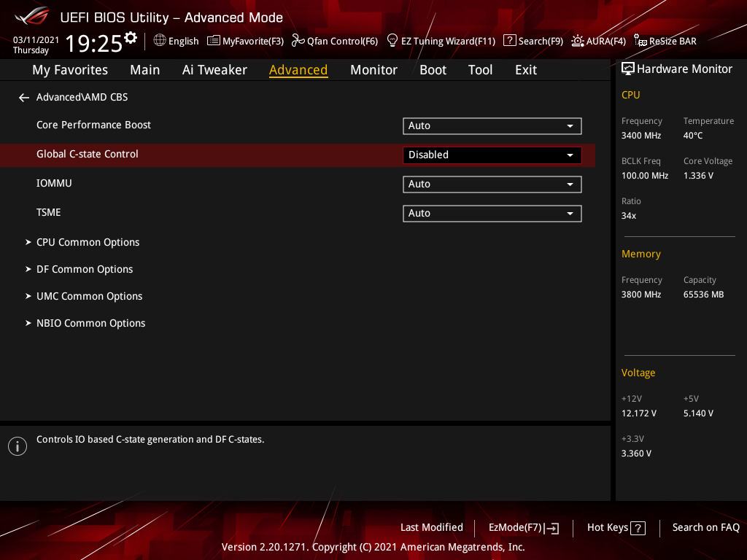Click the EzMode exit arrow icon
This screenshot has height=560, width=747.
pyautogui.click(x=551, y=528)
